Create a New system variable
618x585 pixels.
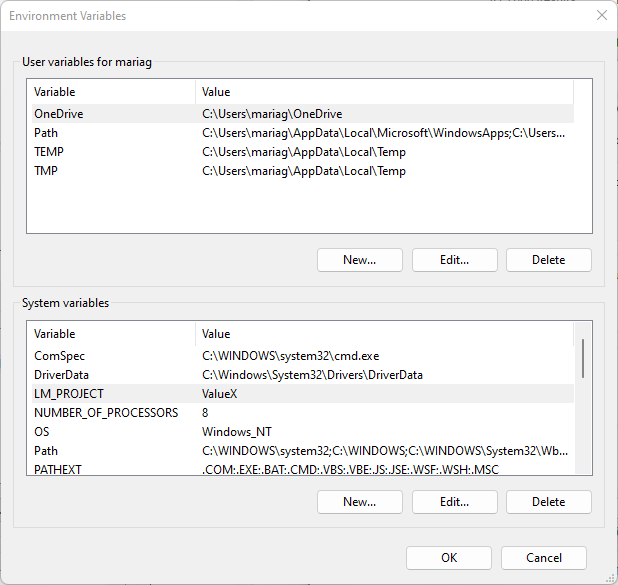pos(359,502)
